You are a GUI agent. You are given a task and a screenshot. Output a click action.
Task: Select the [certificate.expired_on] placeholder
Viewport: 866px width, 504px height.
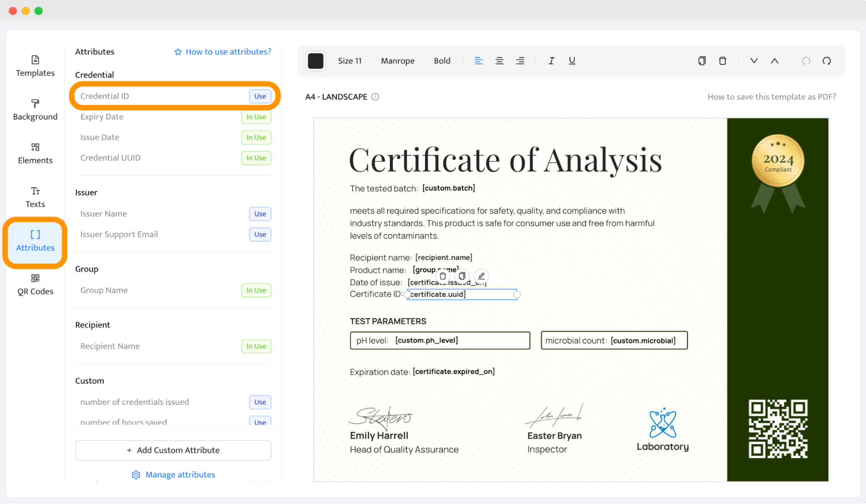click(454, 372)
